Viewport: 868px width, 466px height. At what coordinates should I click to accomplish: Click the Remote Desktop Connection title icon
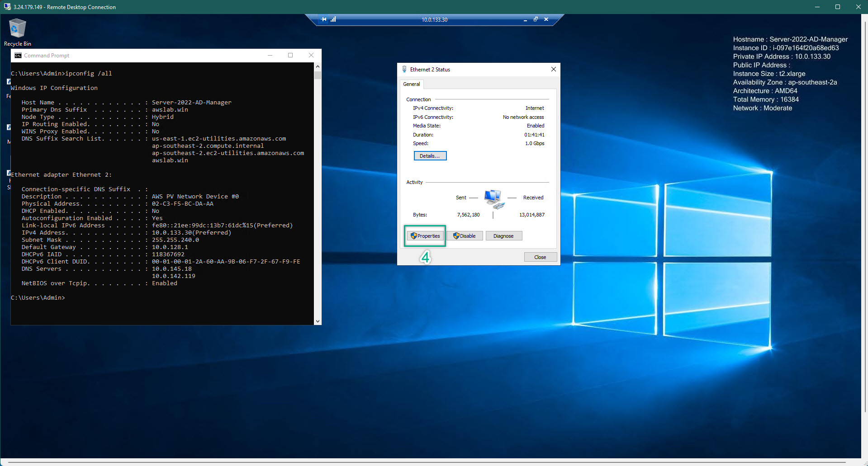pyautogui.click(x=7, y=7)
